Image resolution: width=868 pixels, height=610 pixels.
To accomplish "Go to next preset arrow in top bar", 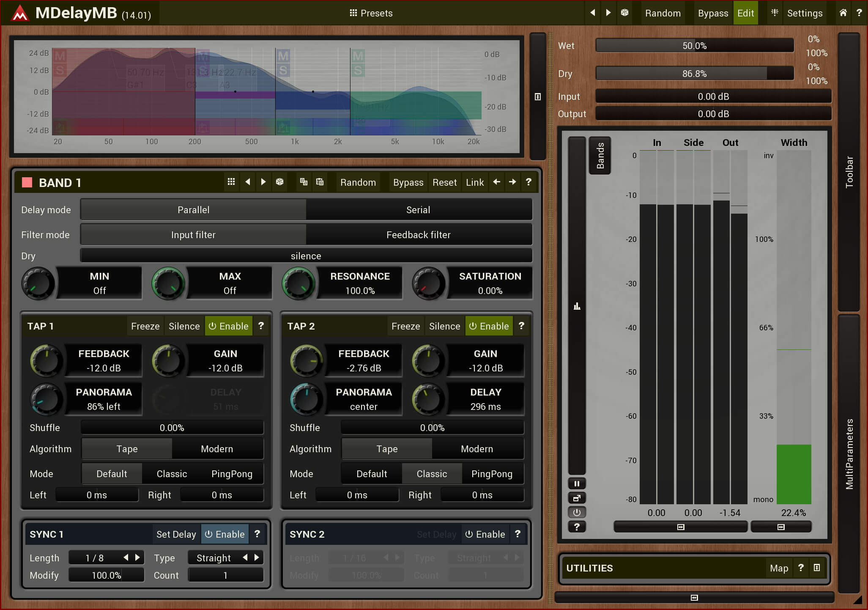I will pos(608,13).
